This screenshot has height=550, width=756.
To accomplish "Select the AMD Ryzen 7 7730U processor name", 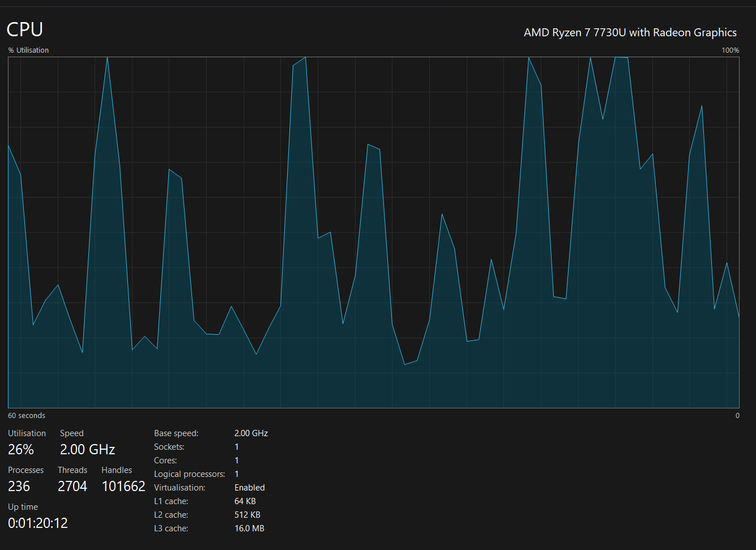I will [x=630, y=32].
